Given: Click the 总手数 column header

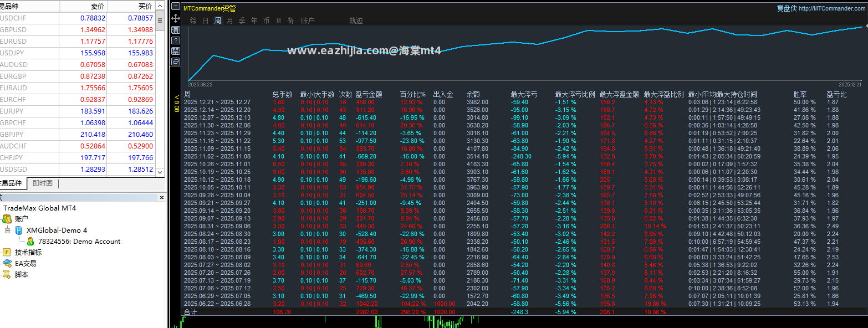Looking at the screenshot, I should tap(282, 94).
